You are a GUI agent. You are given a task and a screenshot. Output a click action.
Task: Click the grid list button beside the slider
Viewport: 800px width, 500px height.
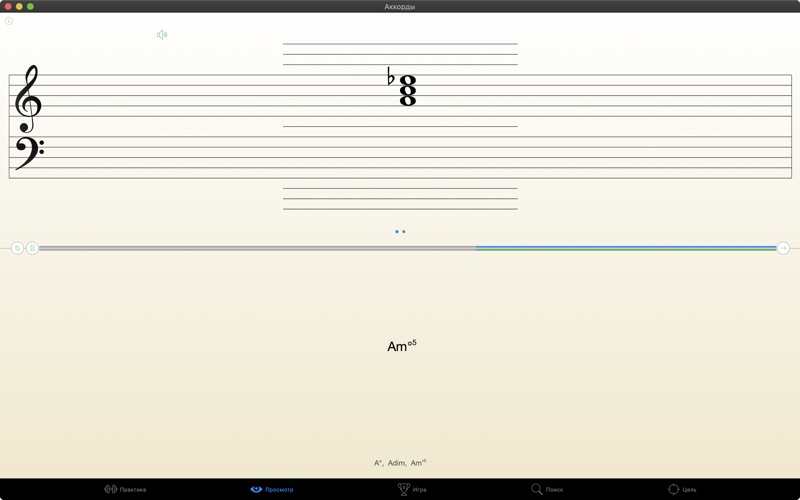coord(32,248)
